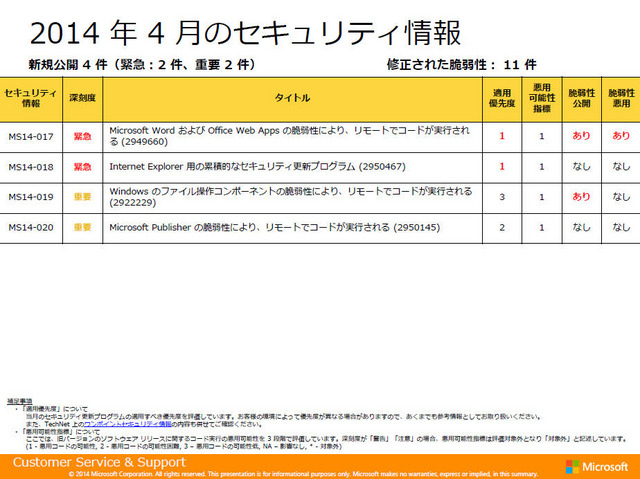Click the slide title 2014 年 4 月のセキュリティ情報
This screenshot has width=640, height=479.
[x=246, y=33]
